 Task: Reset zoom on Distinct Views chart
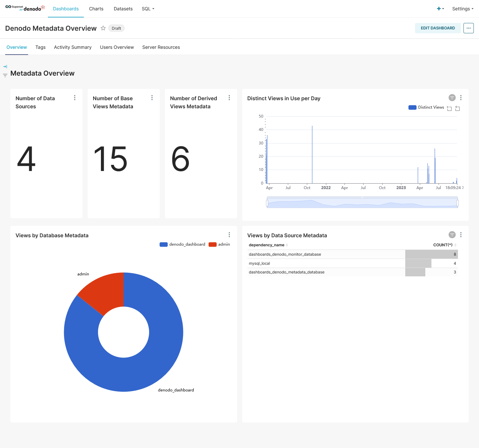tap(458, 108)
